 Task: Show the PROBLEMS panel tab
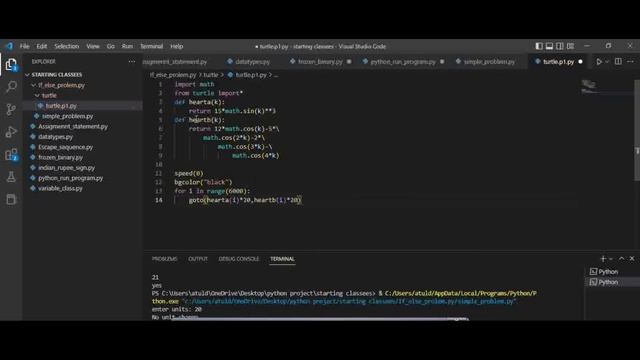click(164, 259)
